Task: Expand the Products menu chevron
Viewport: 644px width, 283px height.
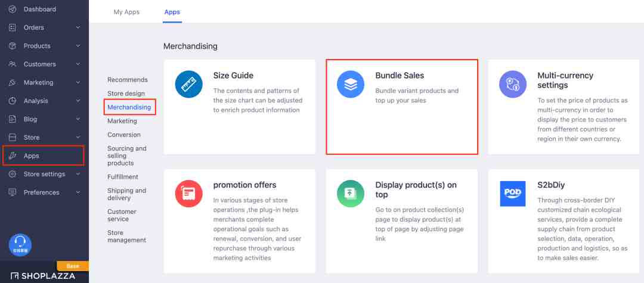Action: click(x=78, y=46)
